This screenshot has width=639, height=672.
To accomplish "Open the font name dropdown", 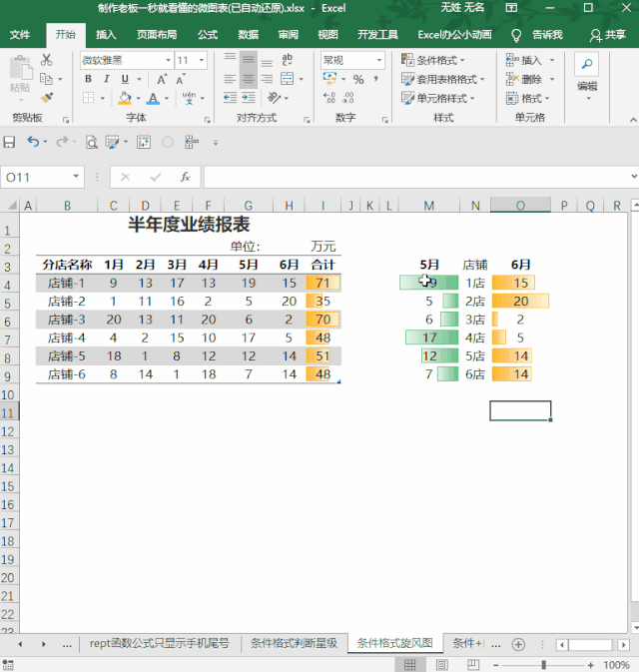I will coord(168,61).
